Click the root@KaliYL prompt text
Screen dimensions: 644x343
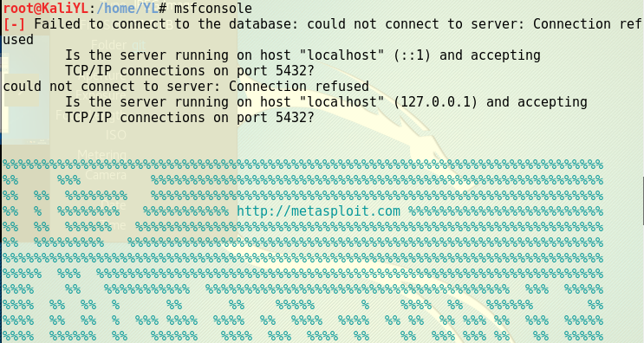click(45, 8)
